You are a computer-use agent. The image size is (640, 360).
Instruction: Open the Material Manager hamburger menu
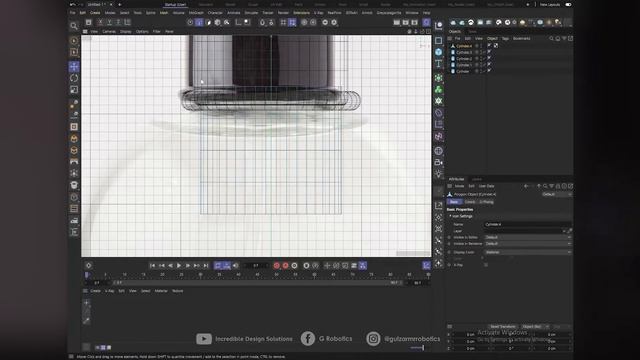[x=85, y=291]
